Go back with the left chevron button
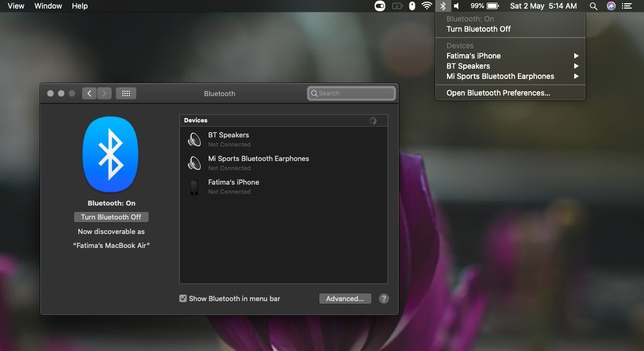 pyautogui.click(x=89, y=93)
